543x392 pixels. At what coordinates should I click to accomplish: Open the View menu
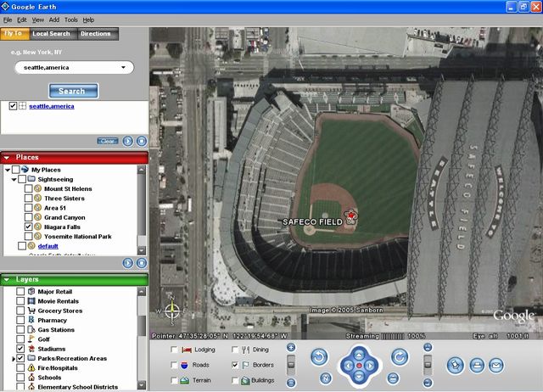38,20
